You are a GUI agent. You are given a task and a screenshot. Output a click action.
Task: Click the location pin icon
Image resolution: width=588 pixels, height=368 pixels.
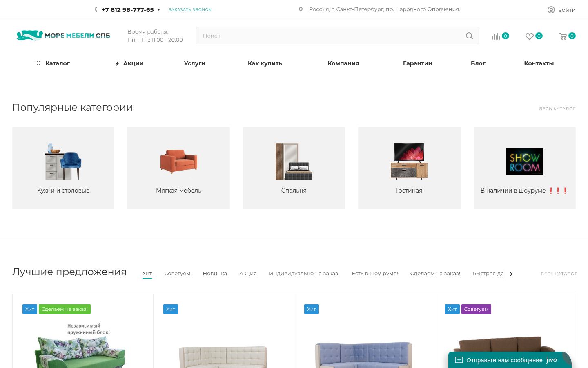301,9
